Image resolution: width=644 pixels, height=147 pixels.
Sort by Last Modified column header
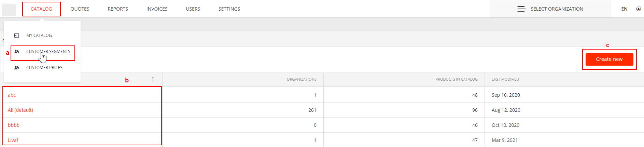(x=505, y=79)
